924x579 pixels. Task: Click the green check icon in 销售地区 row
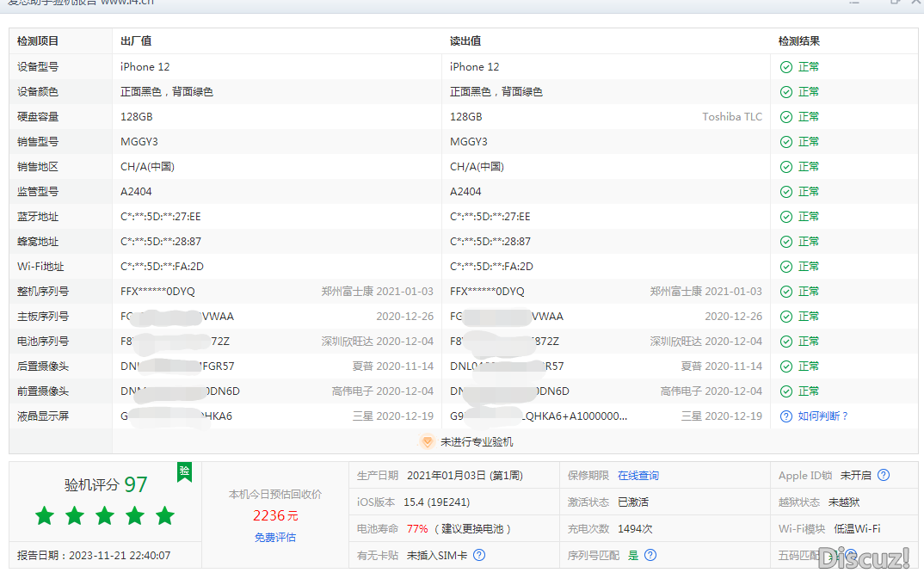coord(786,167)
